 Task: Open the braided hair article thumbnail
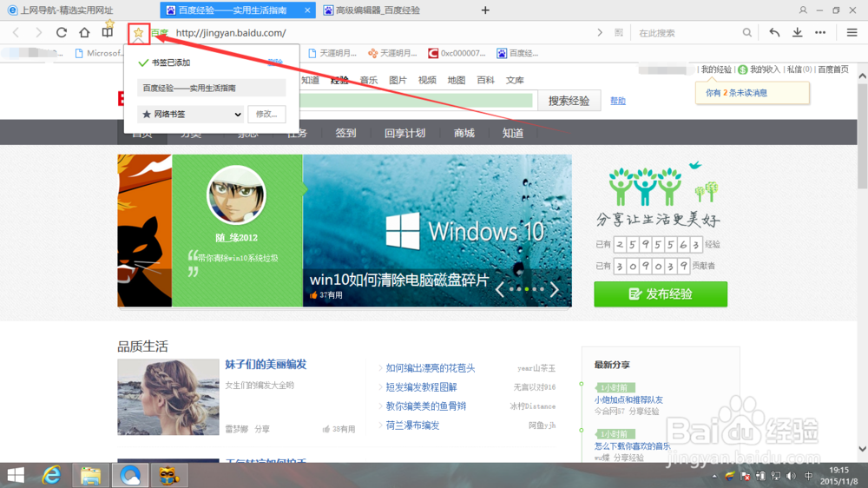tap(168, 397)
